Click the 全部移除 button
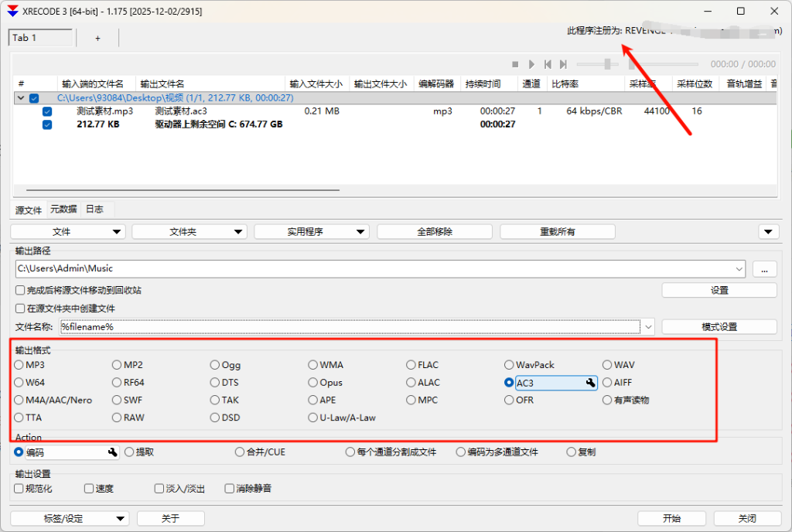The width and height of the screenshot is (792, 532). tap(434, 232)
